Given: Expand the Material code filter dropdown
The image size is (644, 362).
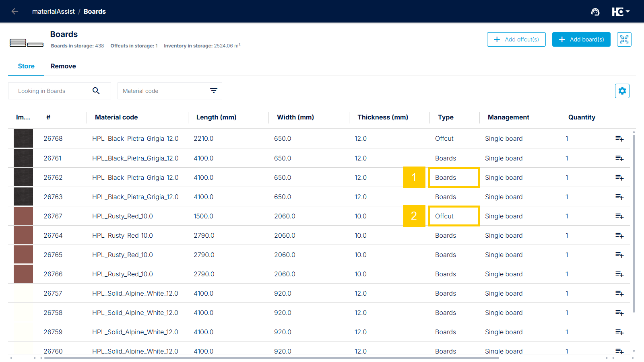Looking at the screenshot, I should [214, 91].
